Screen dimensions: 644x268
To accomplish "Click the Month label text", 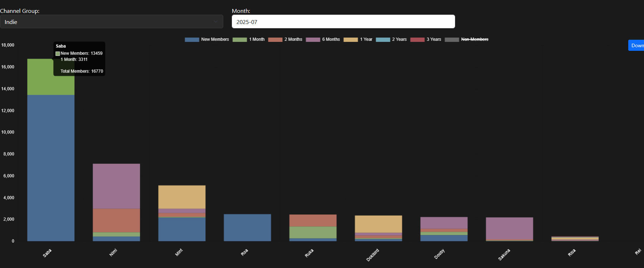I will tap(241, 11).
